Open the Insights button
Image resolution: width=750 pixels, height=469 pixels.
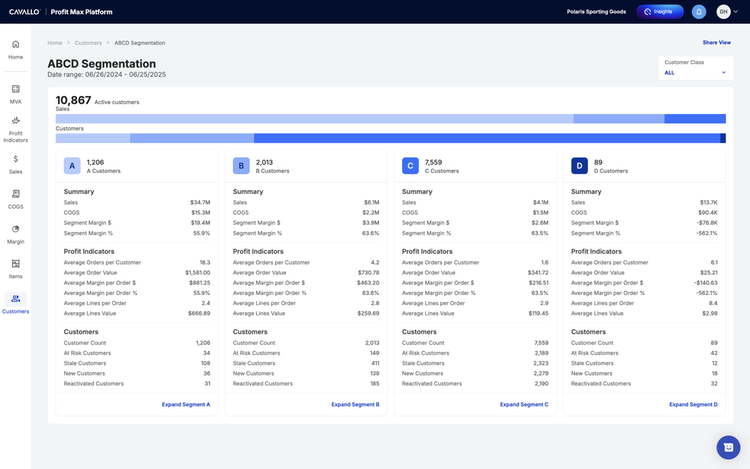tap(660, 11)
